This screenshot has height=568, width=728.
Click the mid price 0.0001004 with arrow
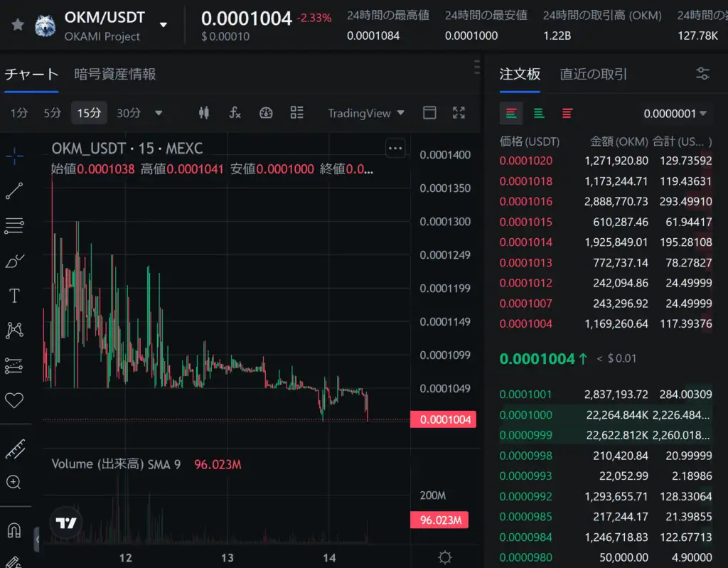pos(543,358)
